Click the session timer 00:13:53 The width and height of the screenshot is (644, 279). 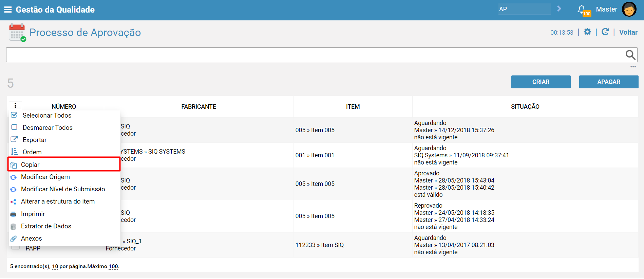coord(562,33)
